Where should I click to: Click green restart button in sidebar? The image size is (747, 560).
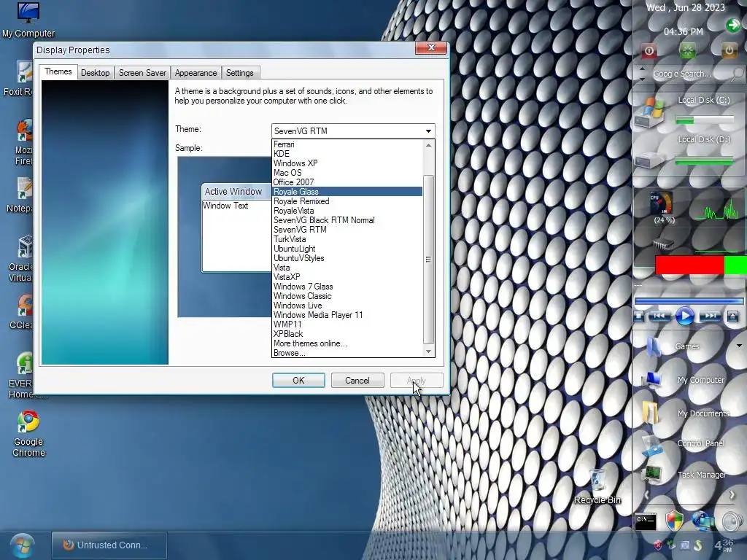pyautogui.click(x=687, y=50)
